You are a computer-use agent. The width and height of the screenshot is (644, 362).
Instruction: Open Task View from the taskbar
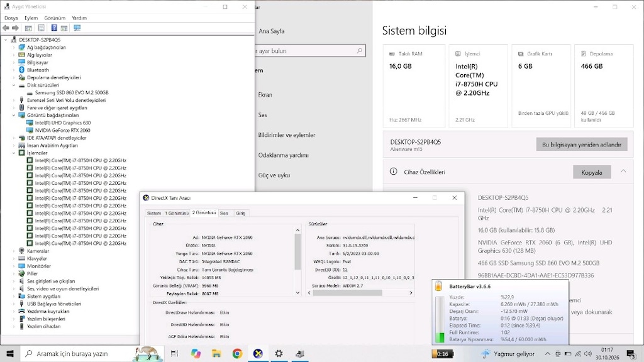click(x=175, y=353)
